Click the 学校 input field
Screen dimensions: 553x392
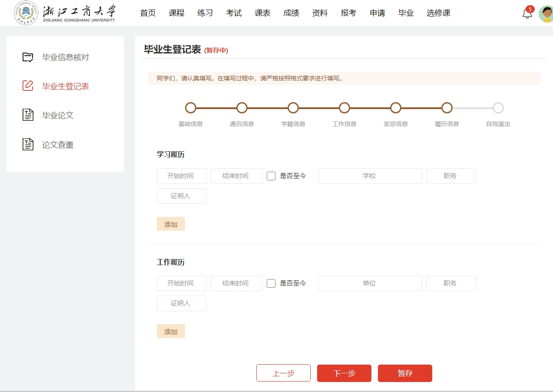click(x=370, y=176)
